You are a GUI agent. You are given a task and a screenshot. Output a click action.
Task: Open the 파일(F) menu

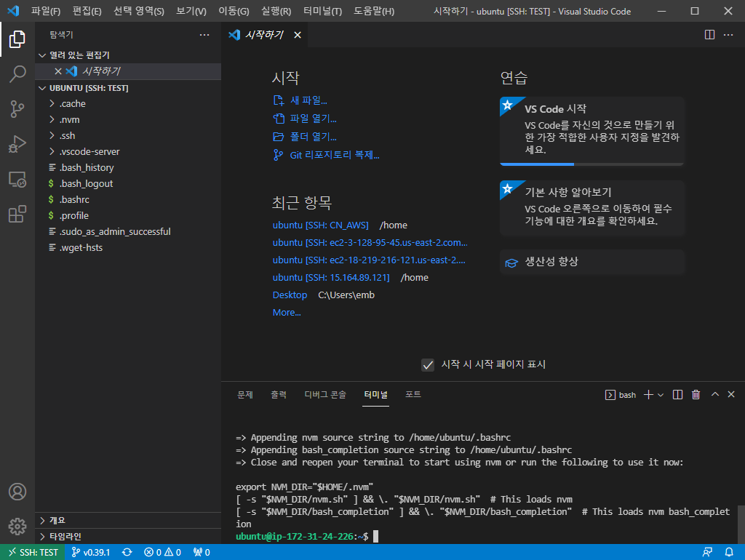click(46, 11)
